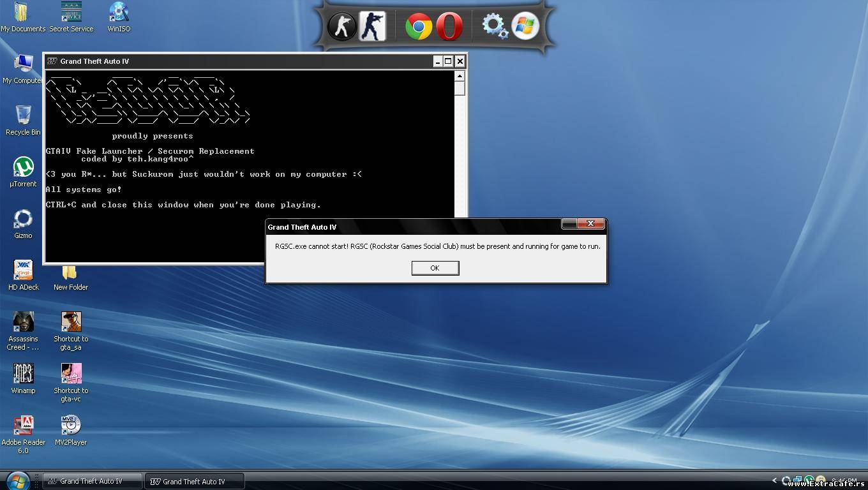Select the Recycle Bin icon

click(23, 121)
